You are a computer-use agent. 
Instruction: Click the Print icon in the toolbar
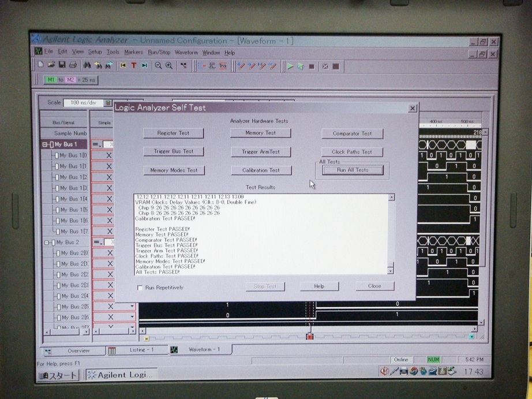[x=72, y=65]
